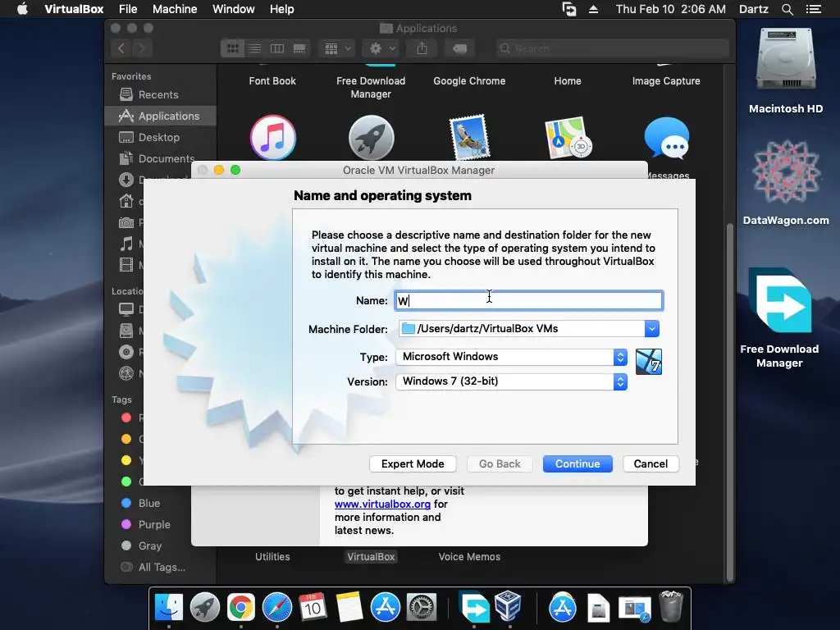Open Launchpad from the Dock

[204, 607]
